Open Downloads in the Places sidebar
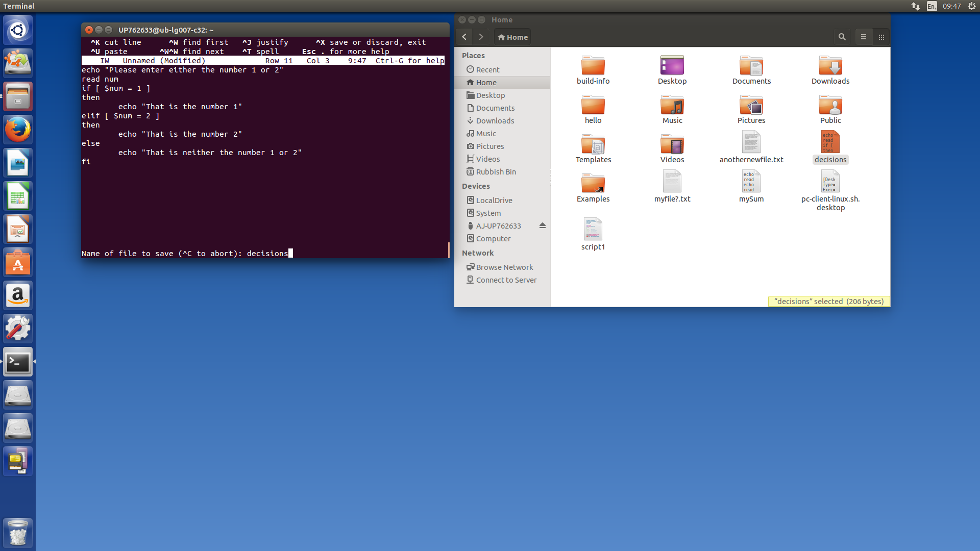Image resolution: width=980 pixels, height=551 pixels. point(503,120)
